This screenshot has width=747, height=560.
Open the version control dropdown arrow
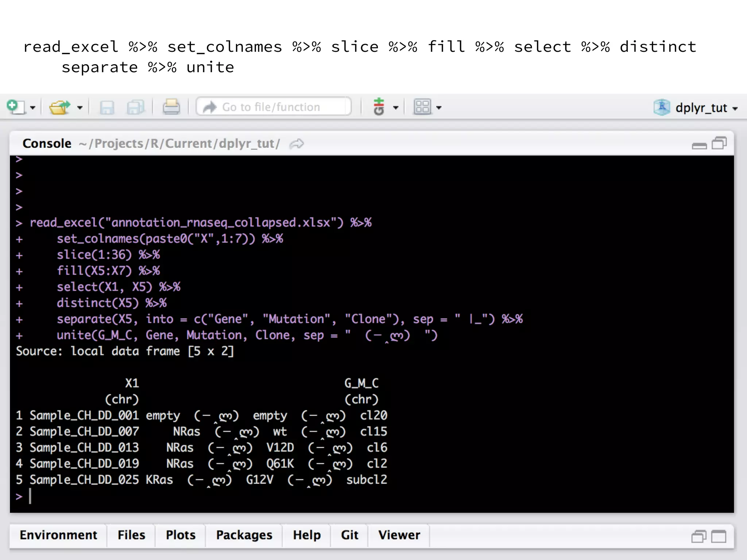click(396, 108)
